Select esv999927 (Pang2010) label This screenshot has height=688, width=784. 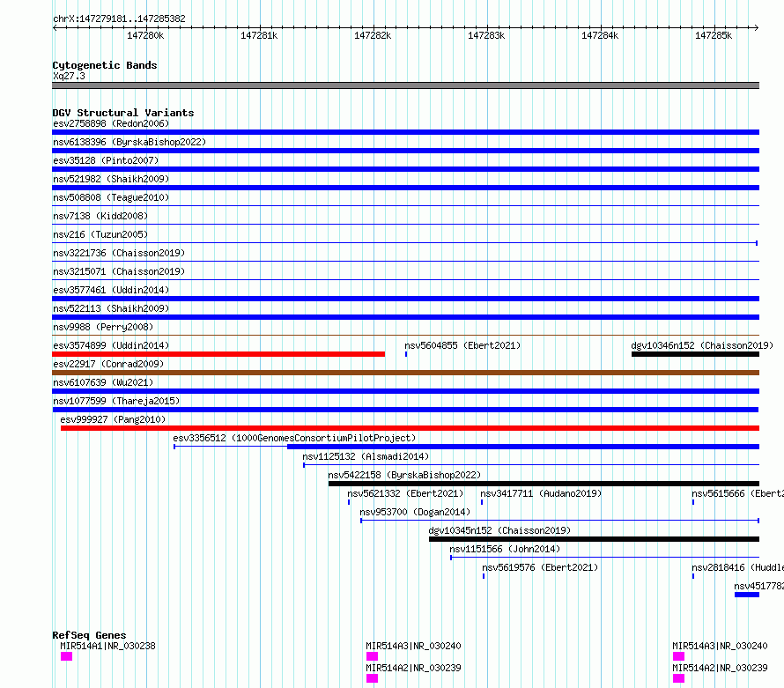pyautogui.click(x=113, y=419)
